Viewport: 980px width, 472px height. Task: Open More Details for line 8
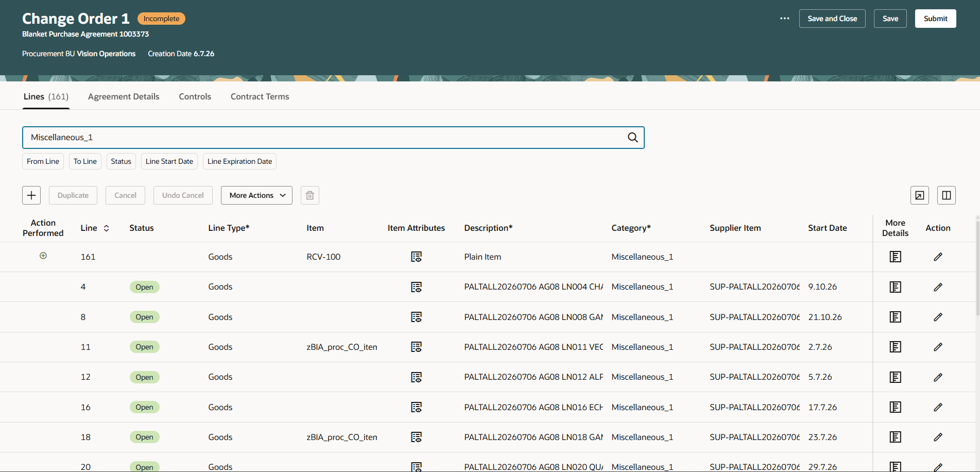896,317
